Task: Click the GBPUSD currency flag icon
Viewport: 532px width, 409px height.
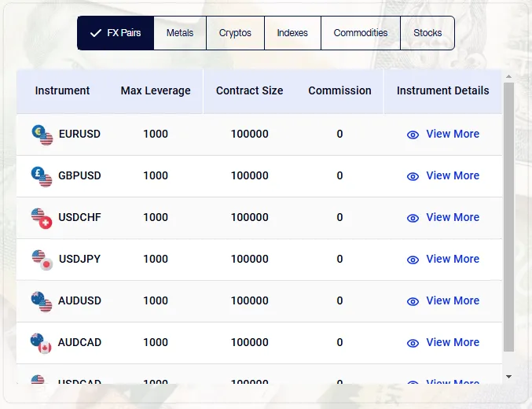Action: 42,176
